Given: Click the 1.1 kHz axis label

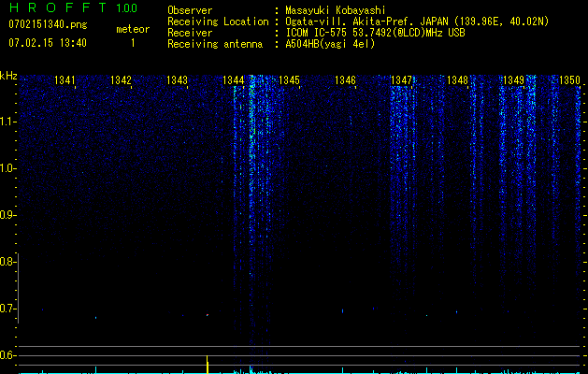Looking at the screenshot, I should (7, 122).
